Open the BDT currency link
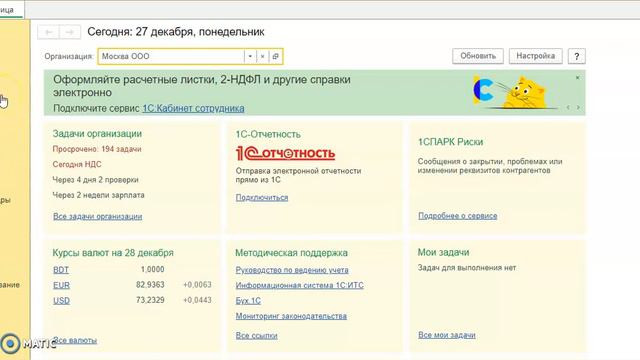Image resolution: width=640 pixels, height=360 pixels. click(61, 270)
